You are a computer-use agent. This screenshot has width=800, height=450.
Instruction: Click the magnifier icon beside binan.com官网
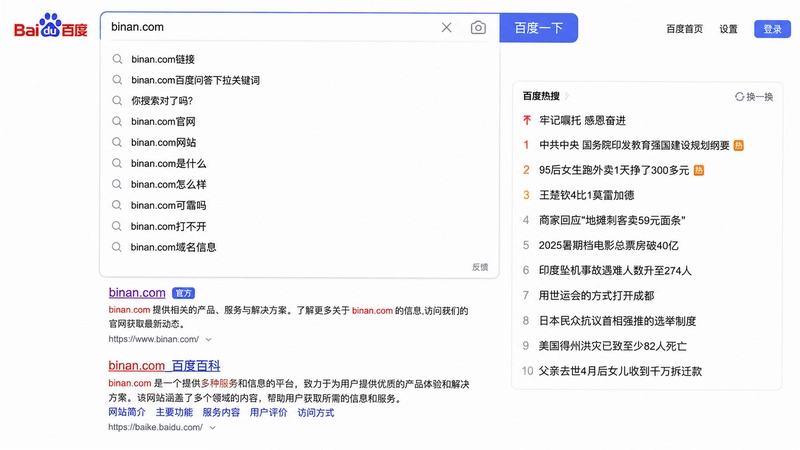click(x=117, y=121)
